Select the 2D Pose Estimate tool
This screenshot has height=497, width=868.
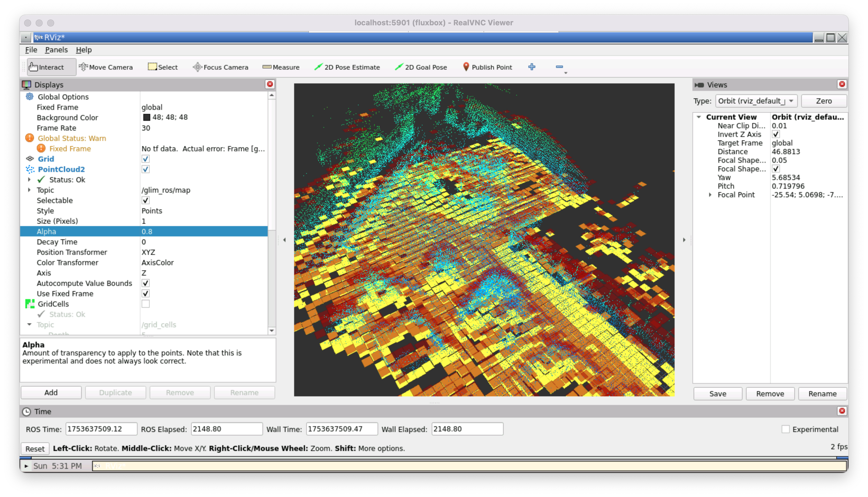coord(347,67)
